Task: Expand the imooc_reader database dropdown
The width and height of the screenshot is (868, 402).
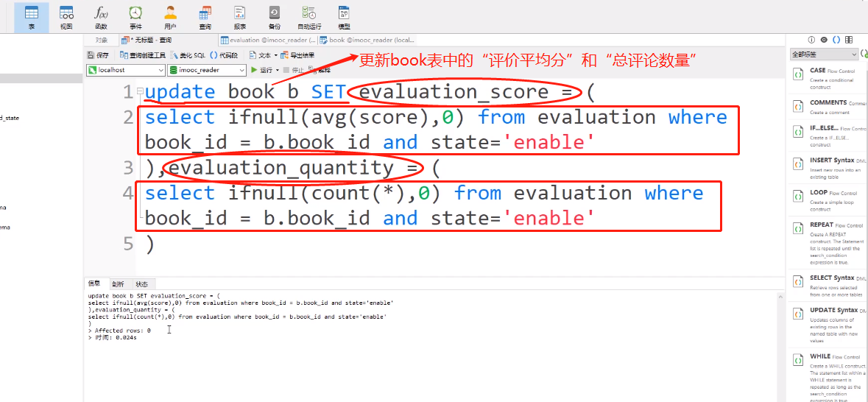Action: coord(208,70)
